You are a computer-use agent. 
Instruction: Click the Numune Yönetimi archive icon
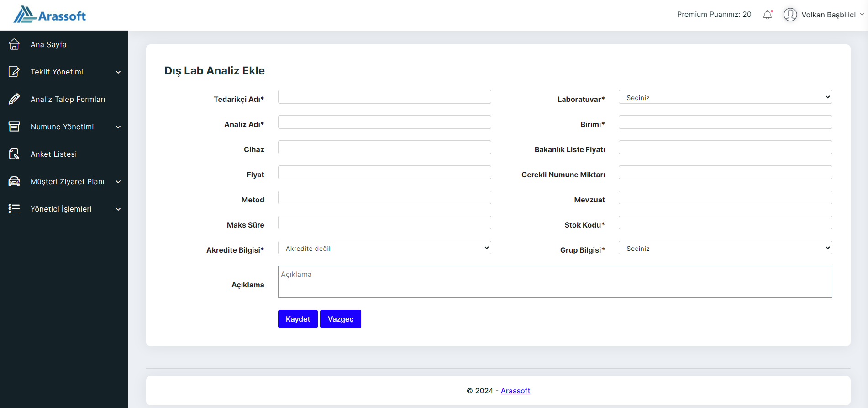pos(14,127)
